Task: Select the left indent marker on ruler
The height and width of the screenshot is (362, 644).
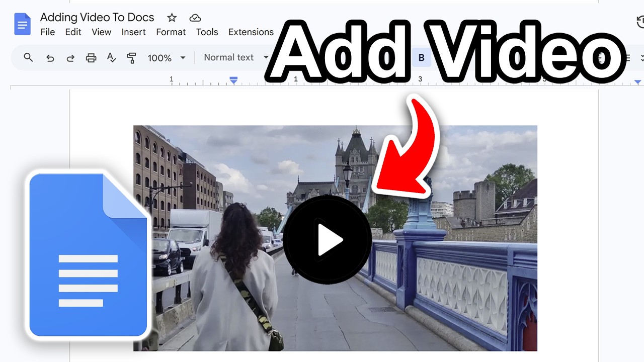Action: click(233, 80)
